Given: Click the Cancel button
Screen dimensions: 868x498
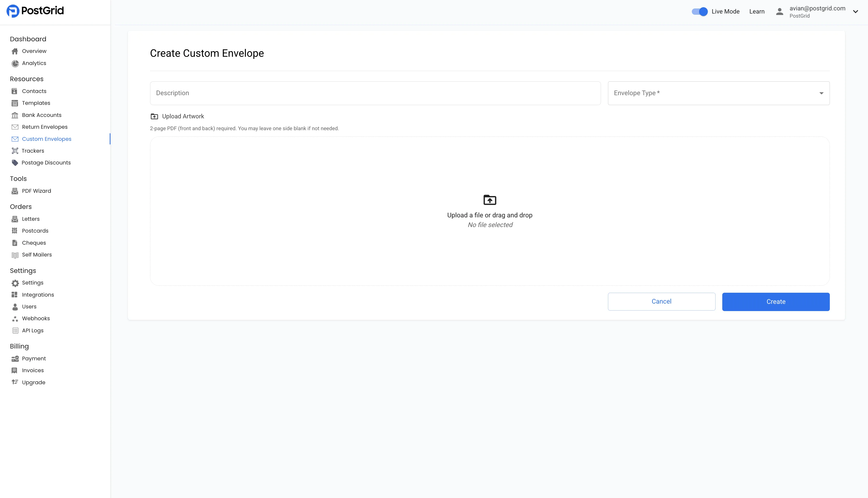Looking at the screenshot, I should [661, 302].
